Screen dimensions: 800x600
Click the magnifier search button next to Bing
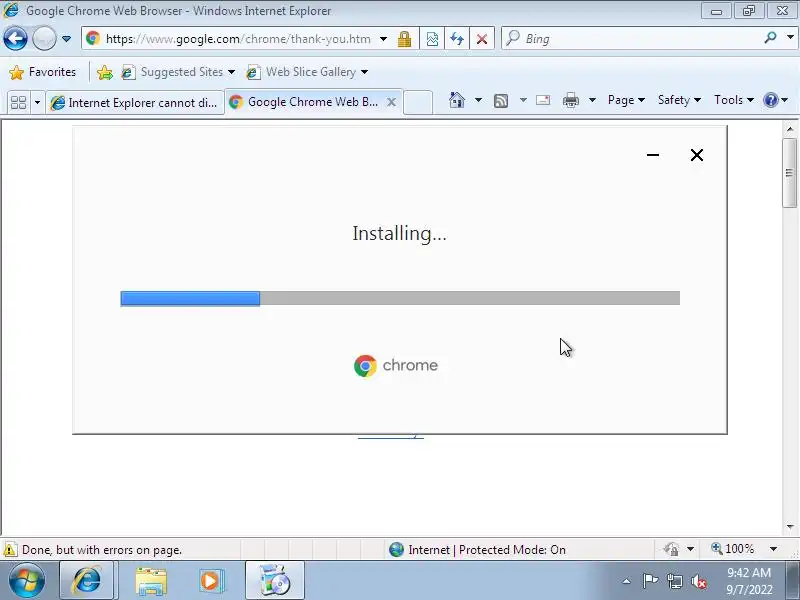(770, 38)
